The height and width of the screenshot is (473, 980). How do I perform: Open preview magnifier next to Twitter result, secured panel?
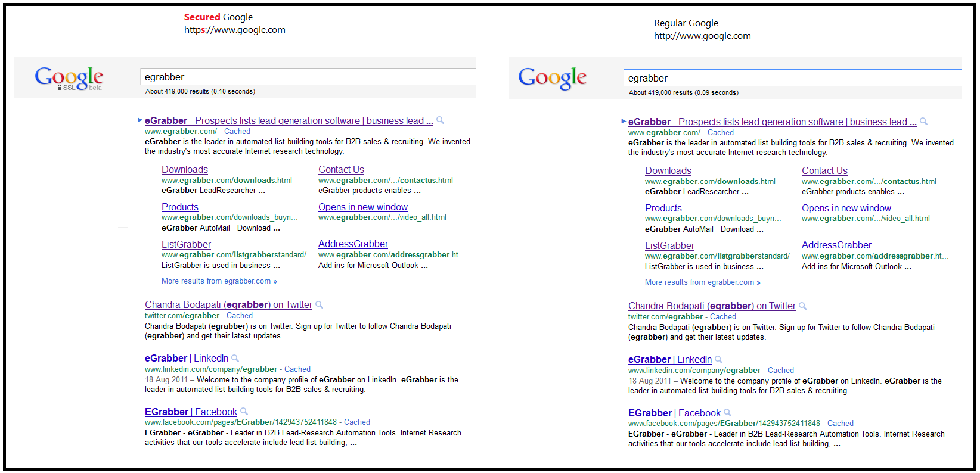coord(320,305)
